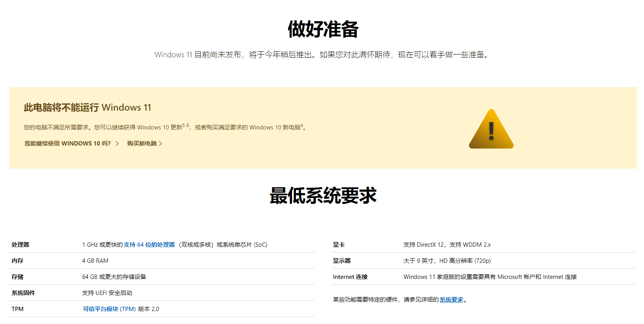Click '(双核或多核) 或系统单芯片 (SoC)' text
This screenshot has width=644, height=324.
click(x=223, y=245)
